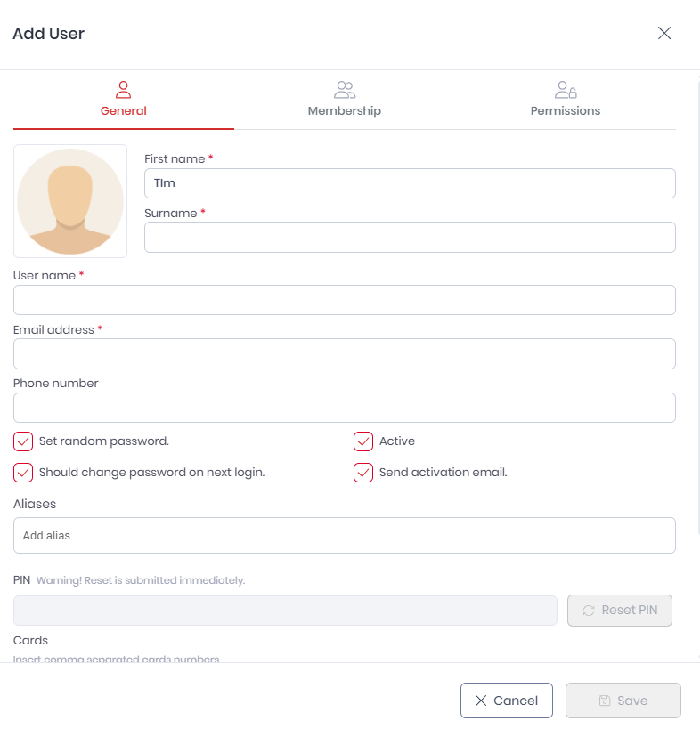Focus the Surname input field
The width and height of the screenshot is (700, 729).
(x=410, y=238)
